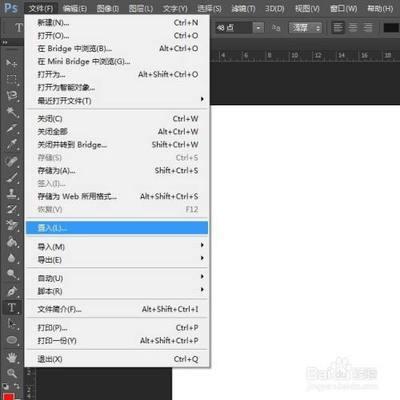Viewport: 400px width, 400px height.
Task: Select the Horizontal Type tool
Action: [12, 307]
